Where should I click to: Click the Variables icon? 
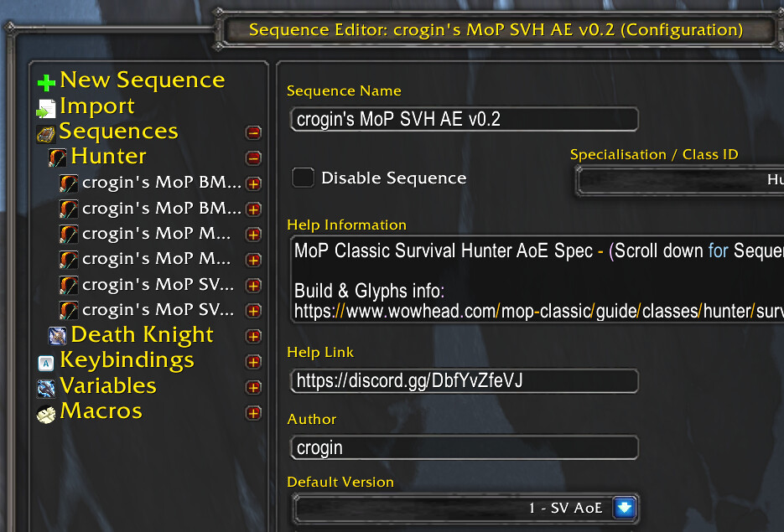[46, 387]
